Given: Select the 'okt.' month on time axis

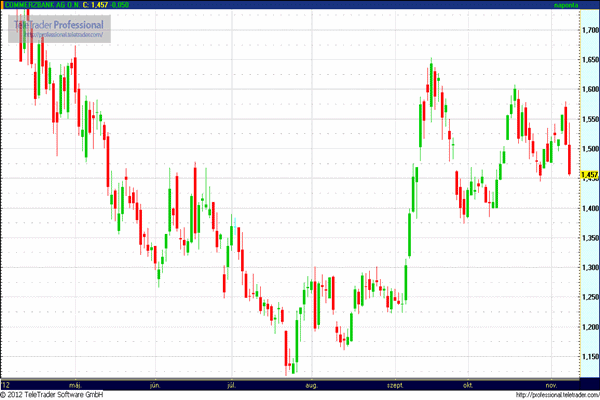Looking at the screenshot, I should [466, 383].
